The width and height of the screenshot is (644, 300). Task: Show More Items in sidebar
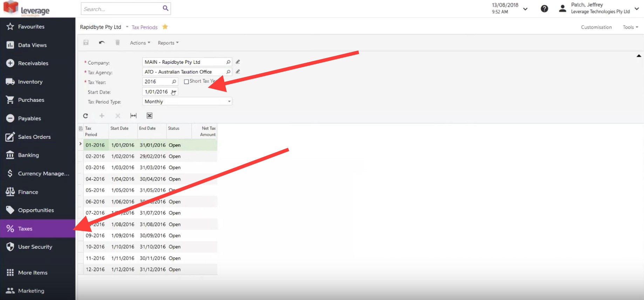point(37,273)
